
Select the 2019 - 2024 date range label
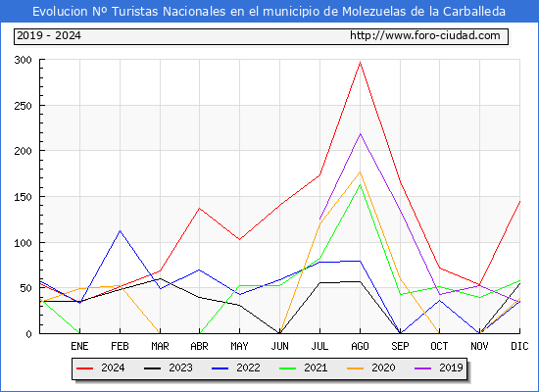pos(49,35)
